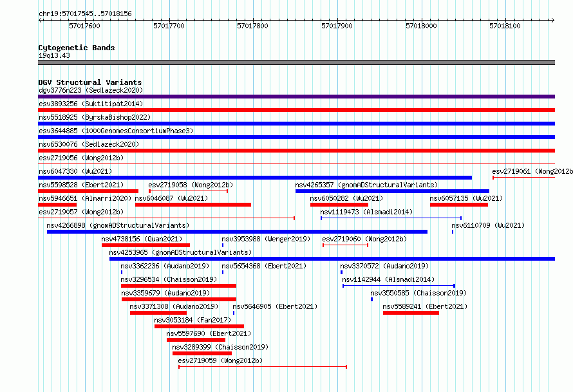Viewport: 573px width, 392px height.
Task: Open esv2719059 (Wong2012b) label
Action: coord(220,360)
